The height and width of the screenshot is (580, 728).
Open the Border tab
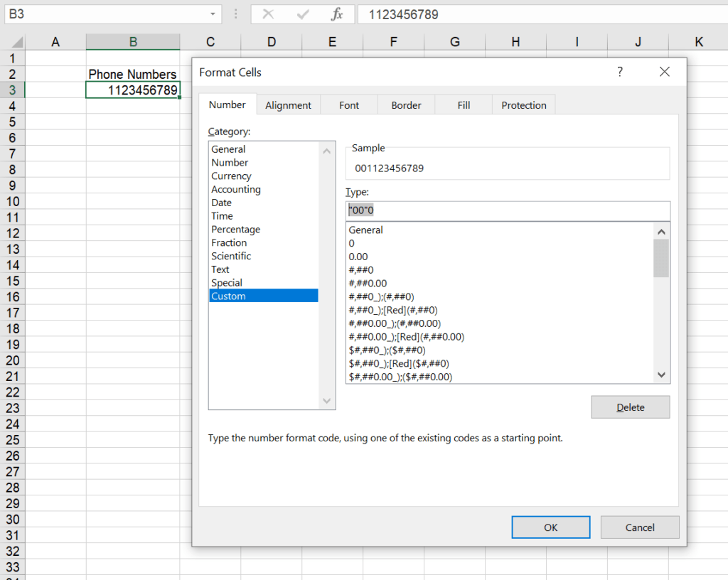tap(406, 105)
